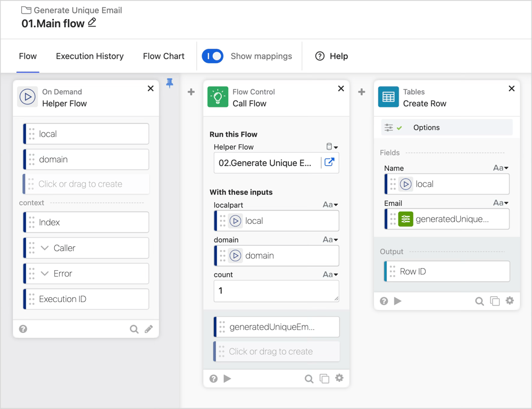This screenshot has width=532, height=409.
Task: Open the Flow Chart tab
Action: click(163, 56)
